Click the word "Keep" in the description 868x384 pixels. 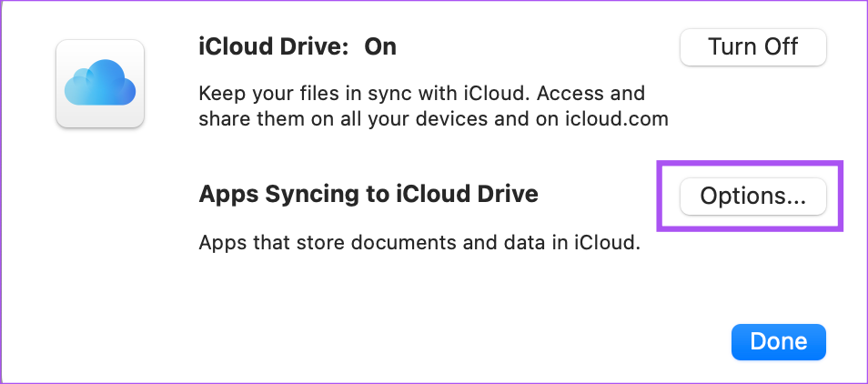pos(223,94)
